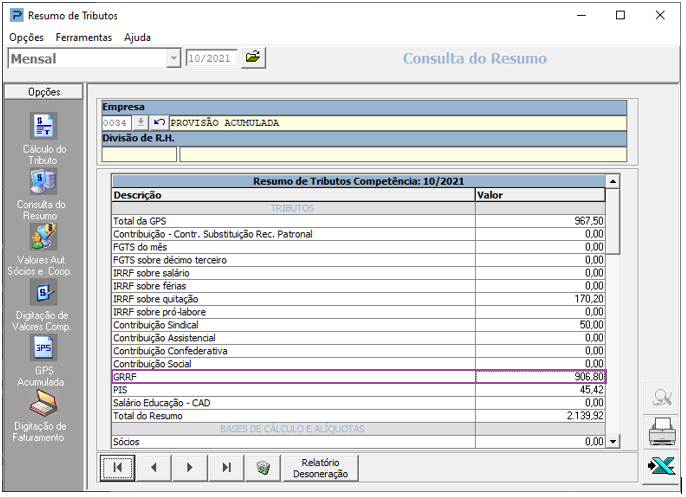Screen dimensions: 686x497
Task: Select the IRRF sobre salário row
Action: pos(358,273)
